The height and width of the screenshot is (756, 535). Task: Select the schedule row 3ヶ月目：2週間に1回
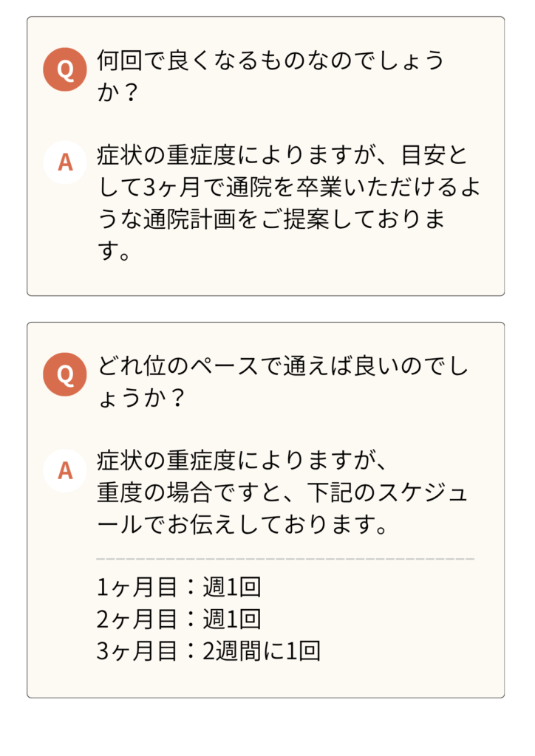point(208,650)
